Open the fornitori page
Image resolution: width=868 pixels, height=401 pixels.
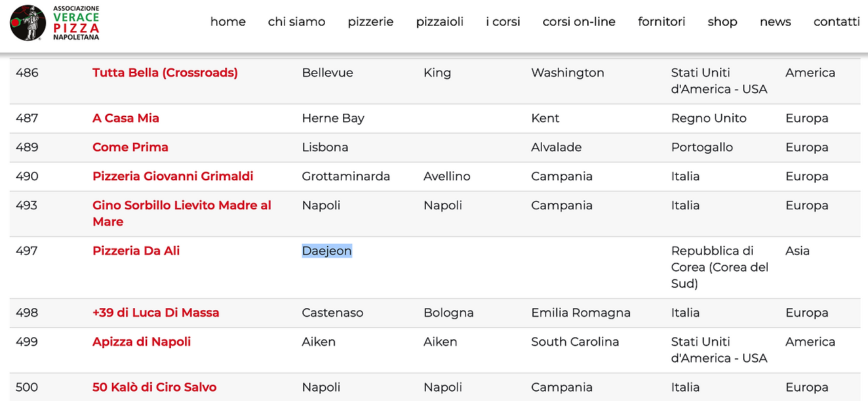(662, 22)
